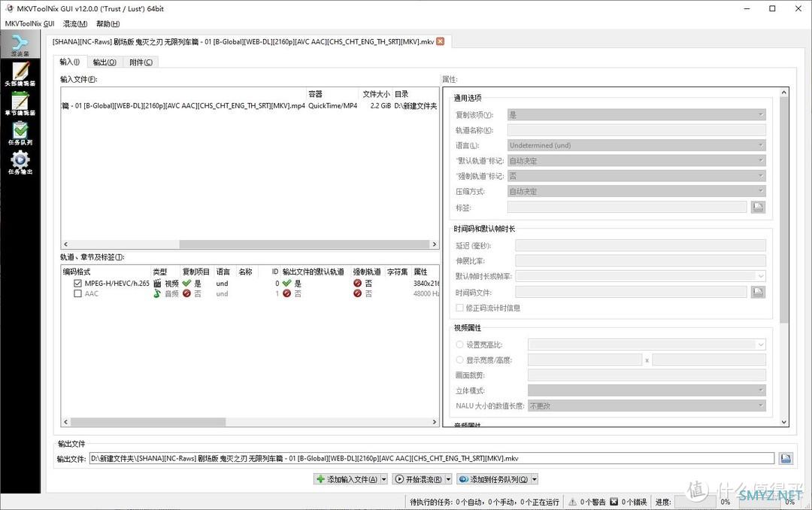
Task: Click the audio note icon in AAC row
Action: 157,293
